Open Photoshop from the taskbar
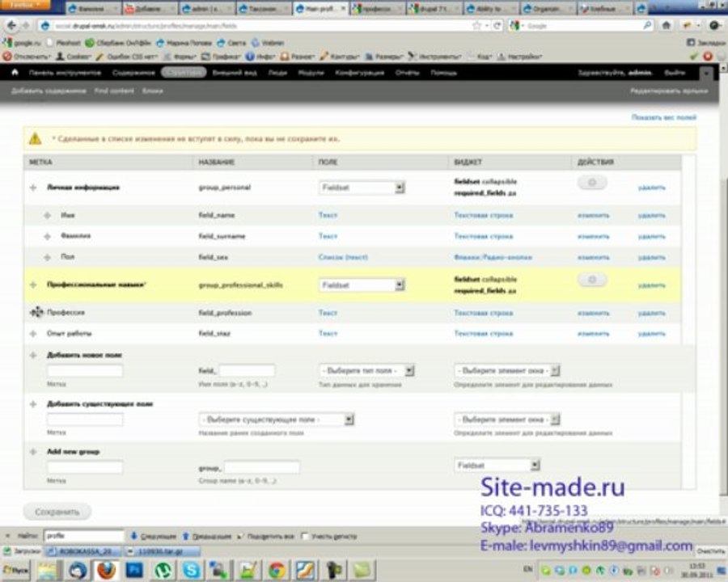 click(x=134, y=570)
